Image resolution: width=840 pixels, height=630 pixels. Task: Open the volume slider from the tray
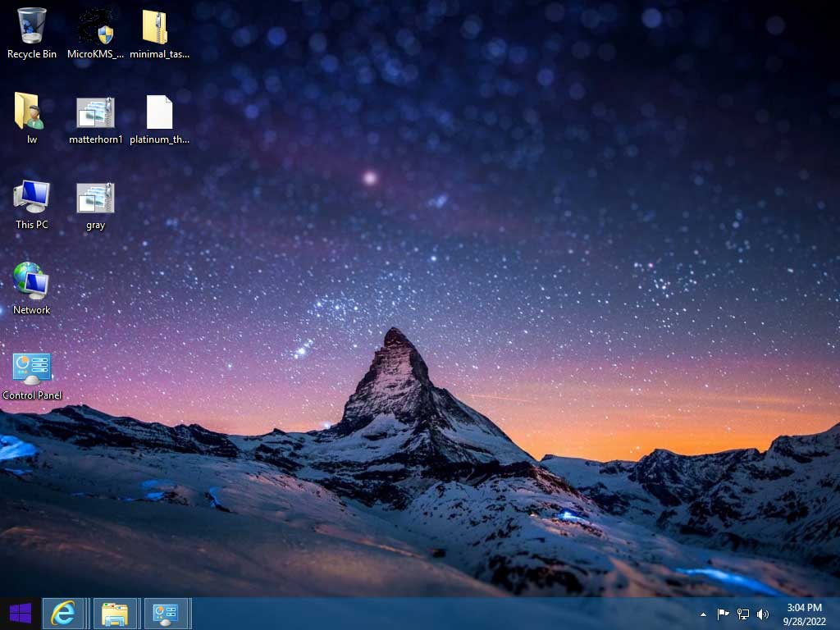763,614
